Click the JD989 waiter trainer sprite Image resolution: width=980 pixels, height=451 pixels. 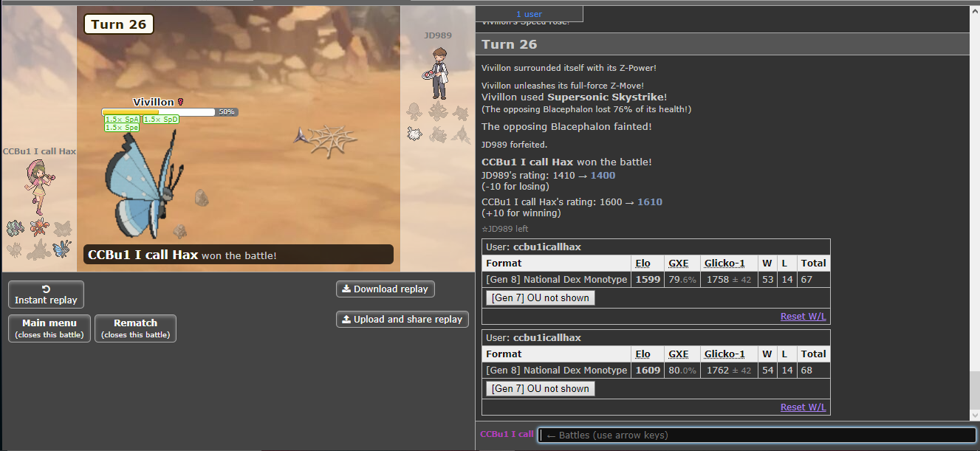click(437, 73)
